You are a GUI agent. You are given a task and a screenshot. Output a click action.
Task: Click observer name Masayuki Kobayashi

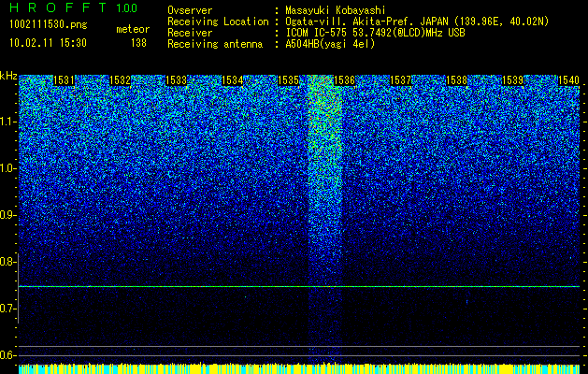pos(336,10)
